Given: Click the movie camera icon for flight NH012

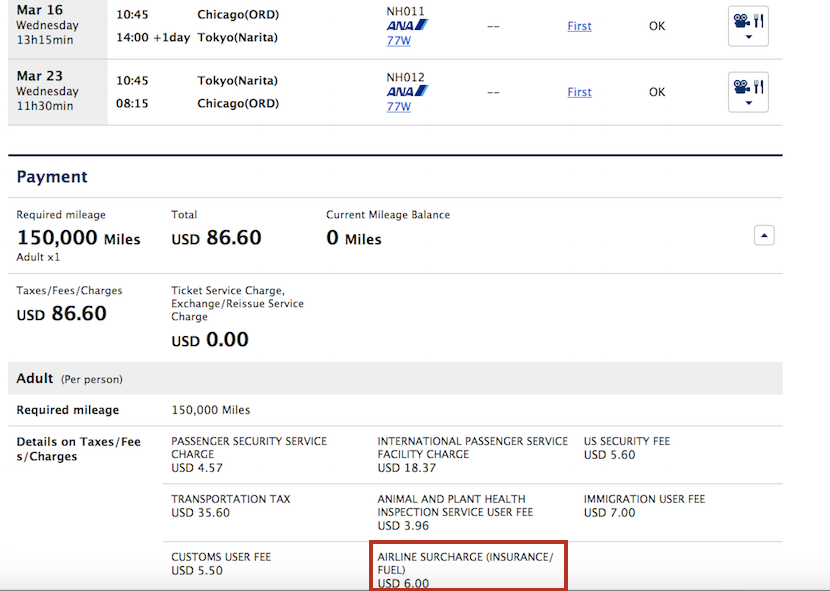Looking at the screenshot, I should tap(741, 86).
